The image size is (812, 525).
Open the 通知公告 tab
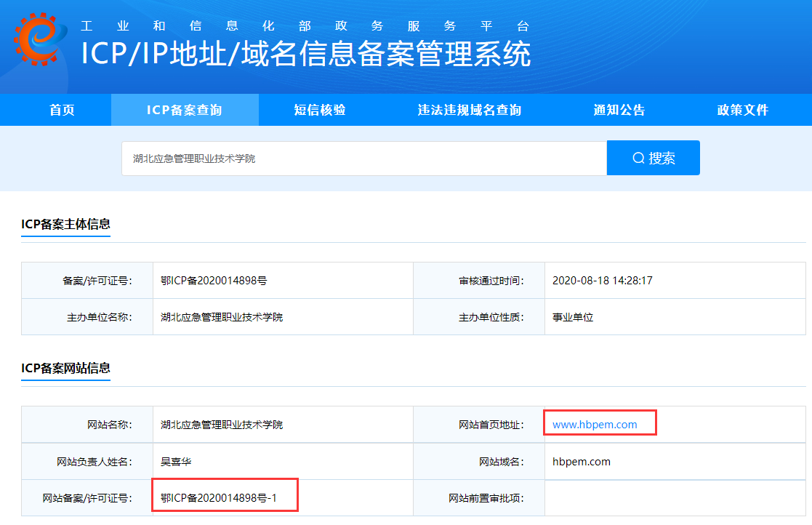(619, 110)
